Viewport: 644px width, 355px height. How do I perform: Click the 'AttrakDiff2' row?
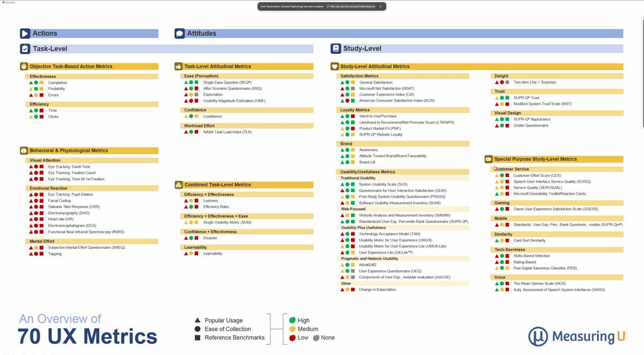[359, 265]
